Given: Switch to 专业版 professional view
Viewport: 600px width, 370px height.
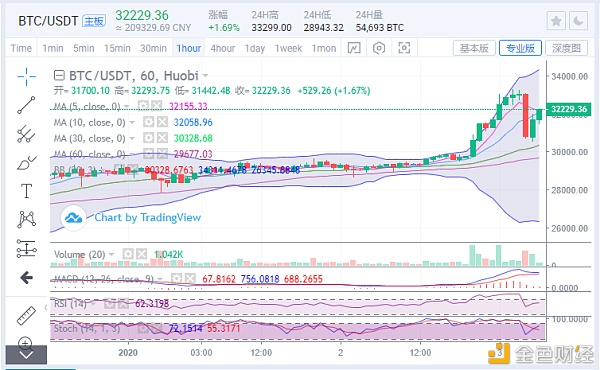Looking at the screenshot, I should [520, 48].
